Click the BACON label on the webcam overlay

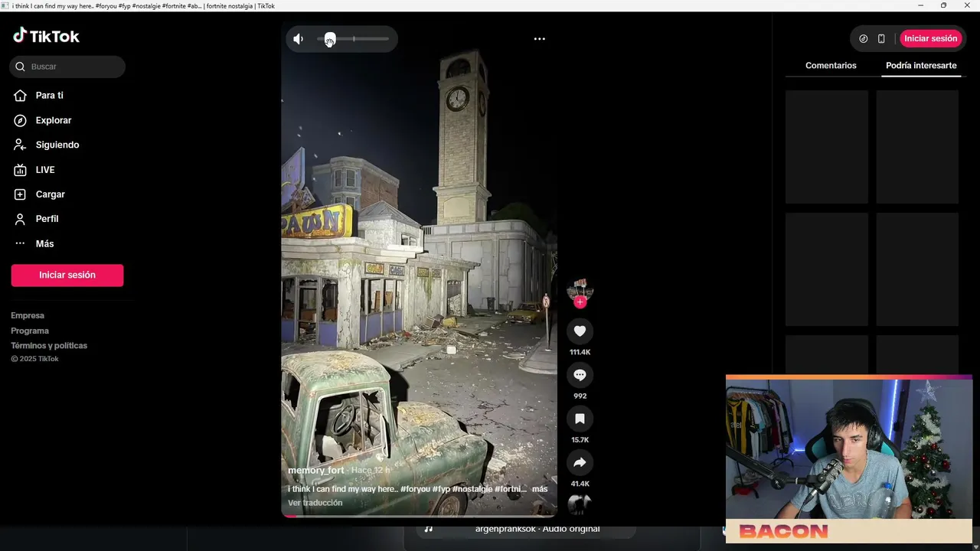(x=783, y=532)
